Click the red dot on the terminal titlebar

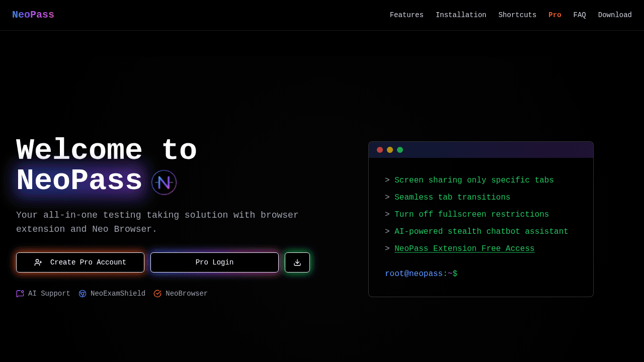click(x=379, y=149)
